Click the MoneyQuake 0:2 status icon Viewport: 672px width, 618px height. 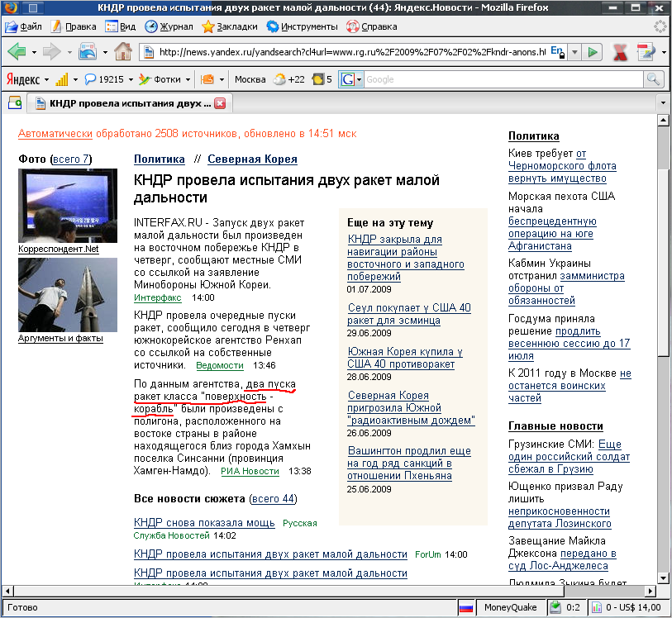[x=555, y=607]
